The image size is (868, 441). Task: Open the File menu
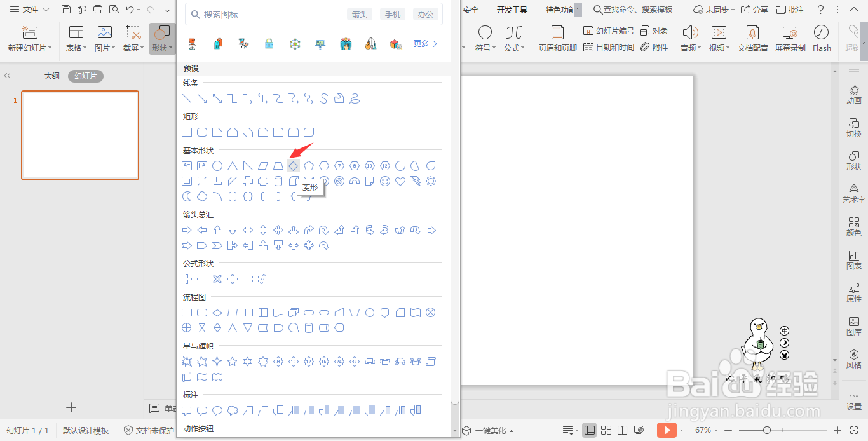(x=29, y=10)
